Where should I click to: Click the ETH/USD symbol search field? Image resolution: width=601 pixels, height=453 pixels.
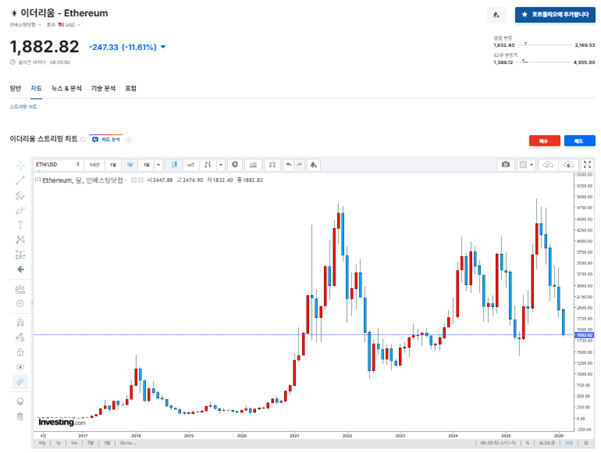click(54, 164)
